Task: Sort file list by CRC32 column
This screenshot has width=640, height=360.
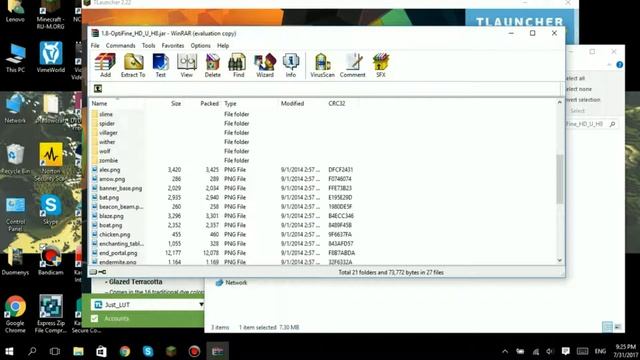Action: tap(337, 104)
